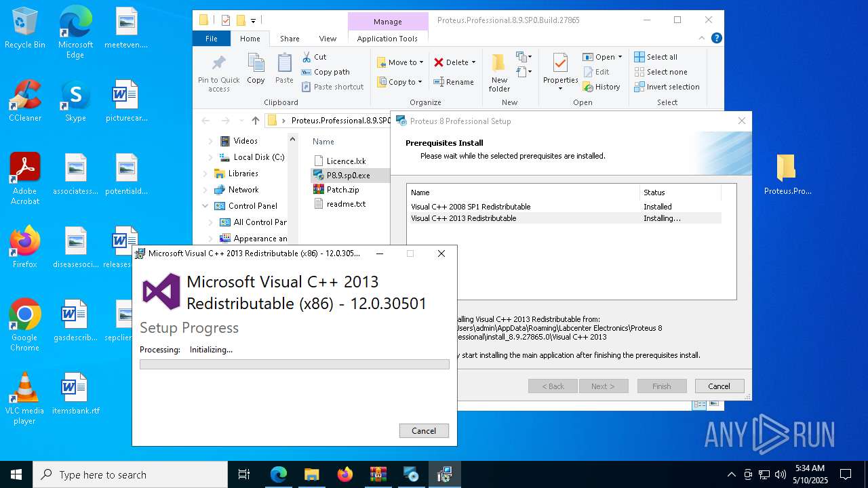Select VLC media player desktop icon
This screenshot has height=488, width=868.
click(25, 399)
